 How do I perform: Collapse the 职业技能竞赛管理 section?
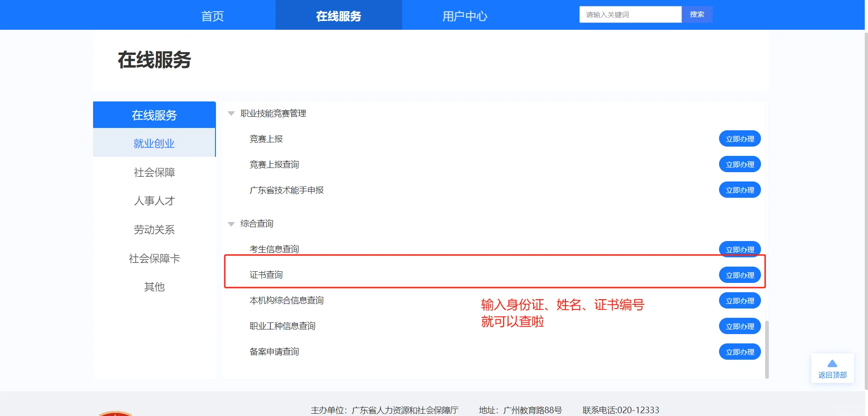click(231, 114)
